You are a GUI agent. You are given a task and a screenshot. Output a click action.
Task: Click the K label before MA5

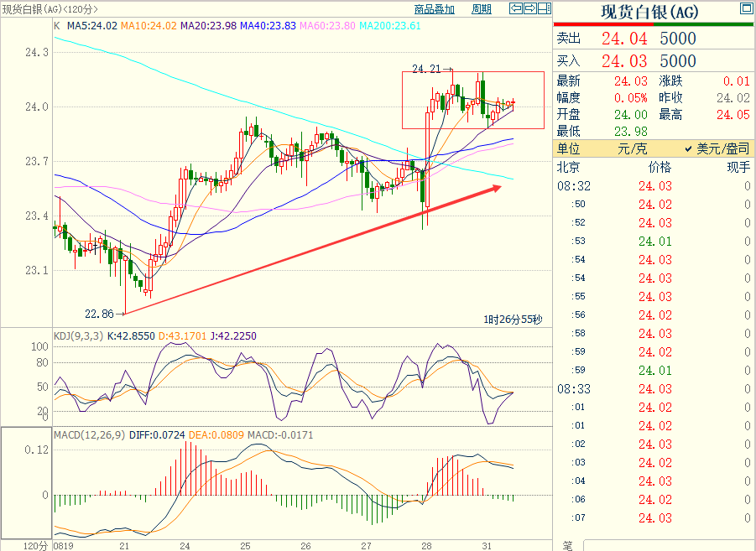(57, 25)
